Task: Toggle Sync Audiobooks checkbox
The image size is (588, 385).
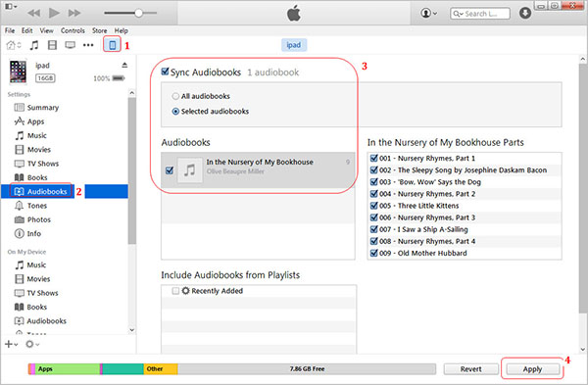Action: click(x=165, y=72)
